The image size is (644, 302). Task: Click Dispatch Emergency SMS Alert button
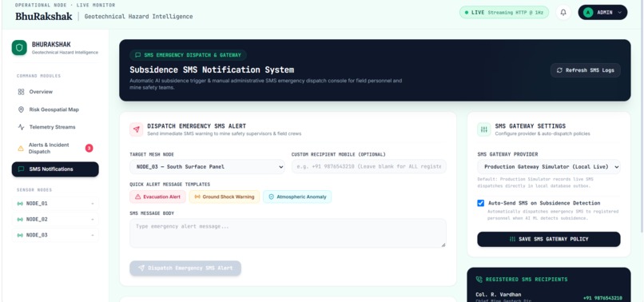point(185,268)
